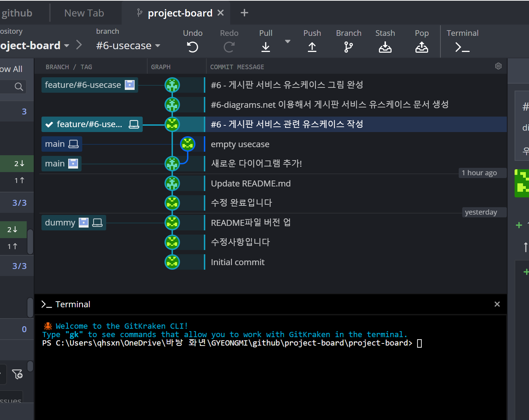Click the breadcrumb chevron after repository name
529x420 pixels.
79,45
